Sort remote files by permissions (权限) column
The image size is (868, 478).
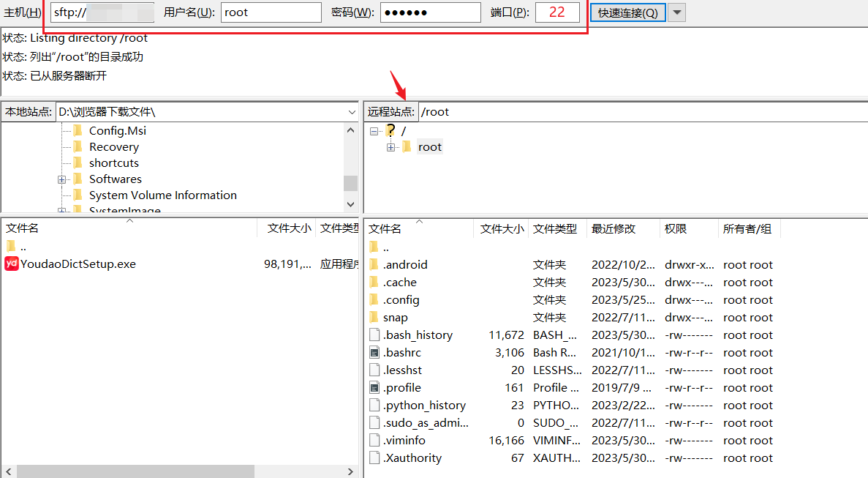(689, 229)
